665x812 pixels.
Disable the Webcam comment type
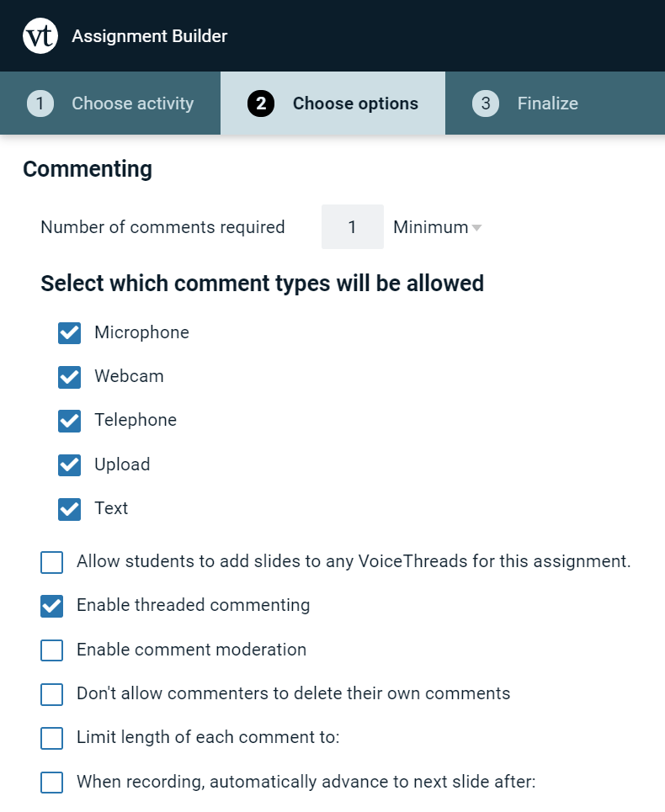click(x=69, y=377)
